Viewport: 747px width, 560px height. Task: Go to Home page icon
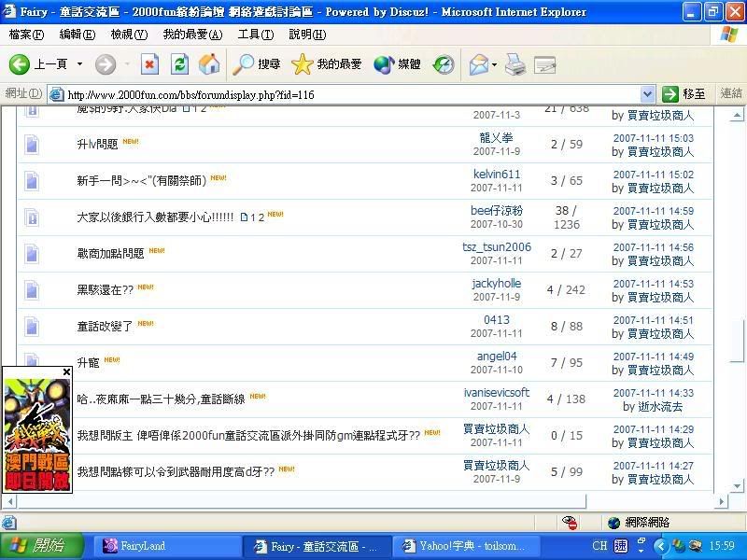209,64
